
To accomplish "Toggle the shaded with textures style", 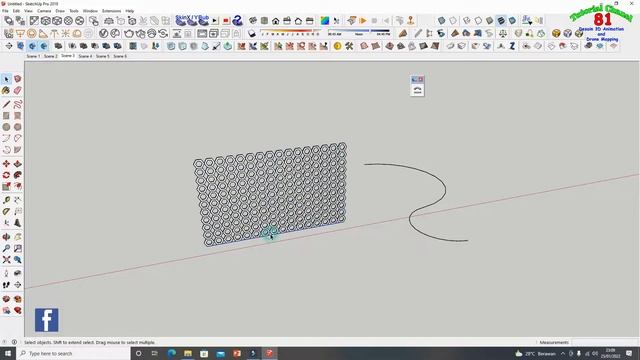I will click(501, 20).
